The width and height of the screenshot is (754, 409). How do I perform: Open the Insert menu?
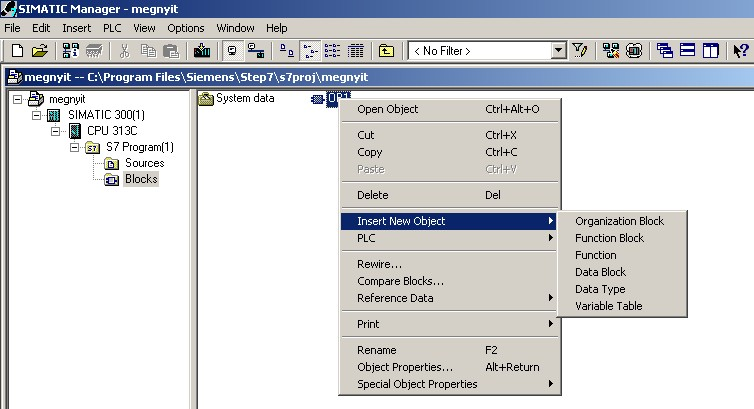pos(76,28)
